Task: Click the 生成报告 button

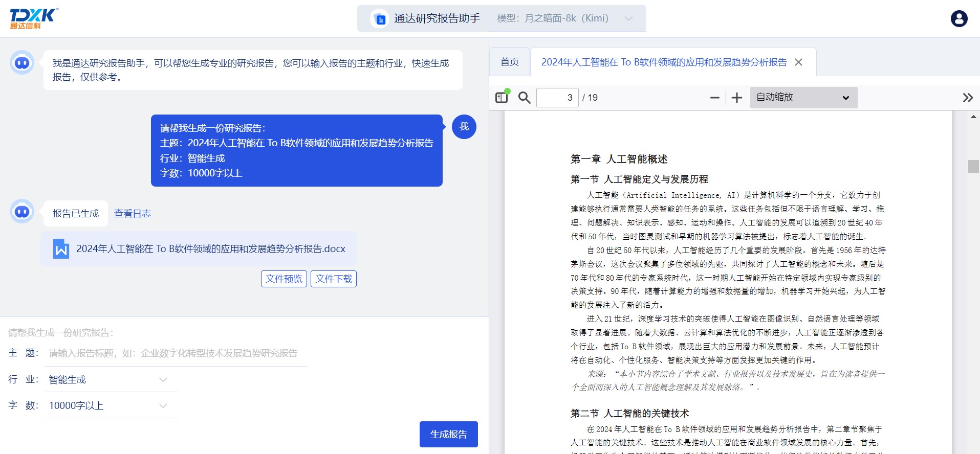Action: tap(449, 435)
